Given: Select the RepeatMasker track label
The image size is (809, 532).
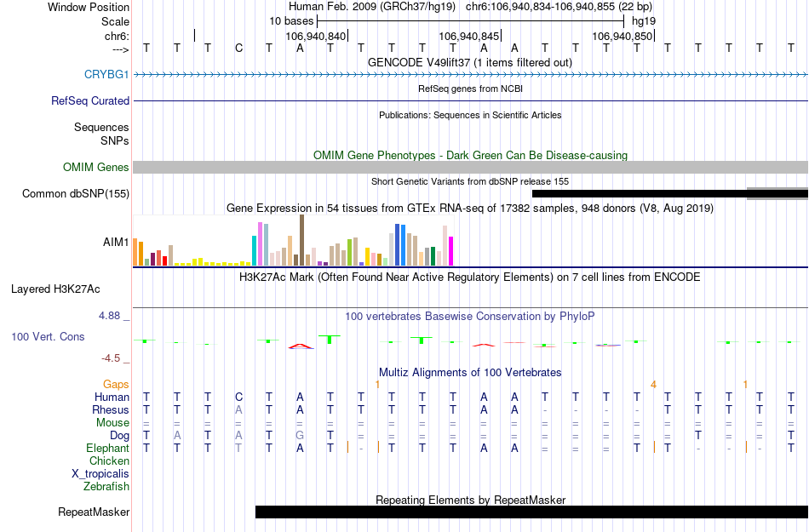Looking at the screenshot, I should (x=94, y=512).
